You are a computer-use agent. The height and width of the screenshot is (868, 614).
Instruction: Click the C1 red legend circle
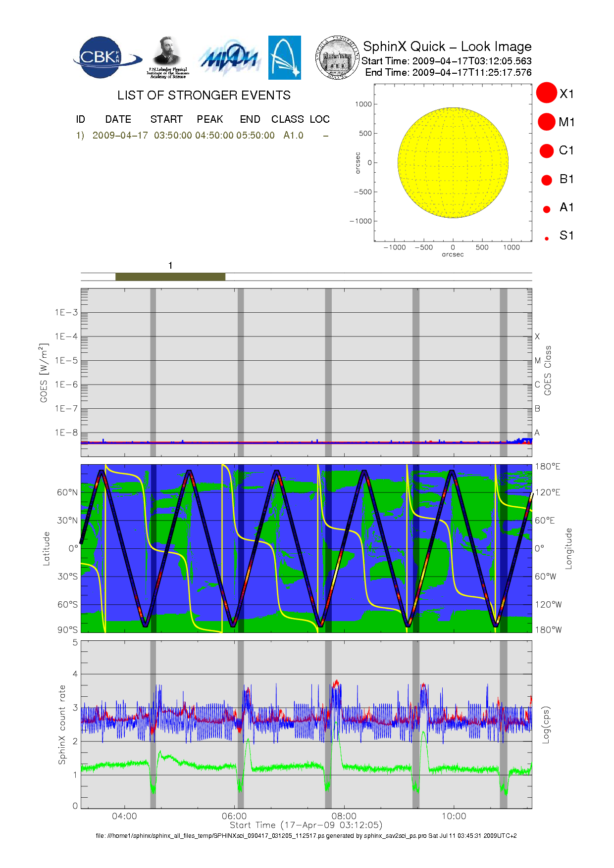(x=547, y=150)
